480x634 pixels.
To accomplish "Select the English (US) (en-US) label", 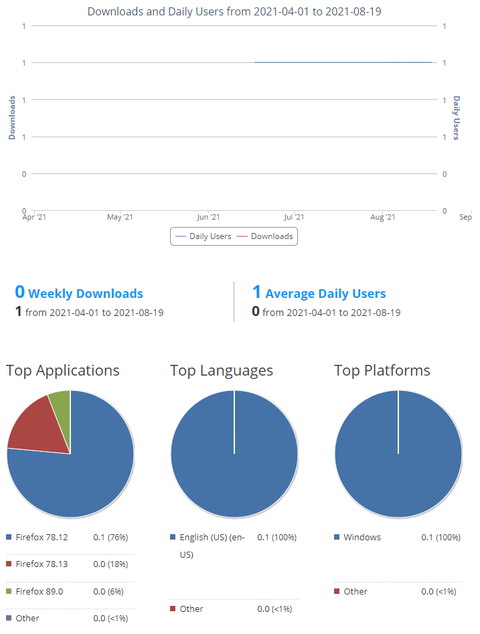I will point(212,546).
